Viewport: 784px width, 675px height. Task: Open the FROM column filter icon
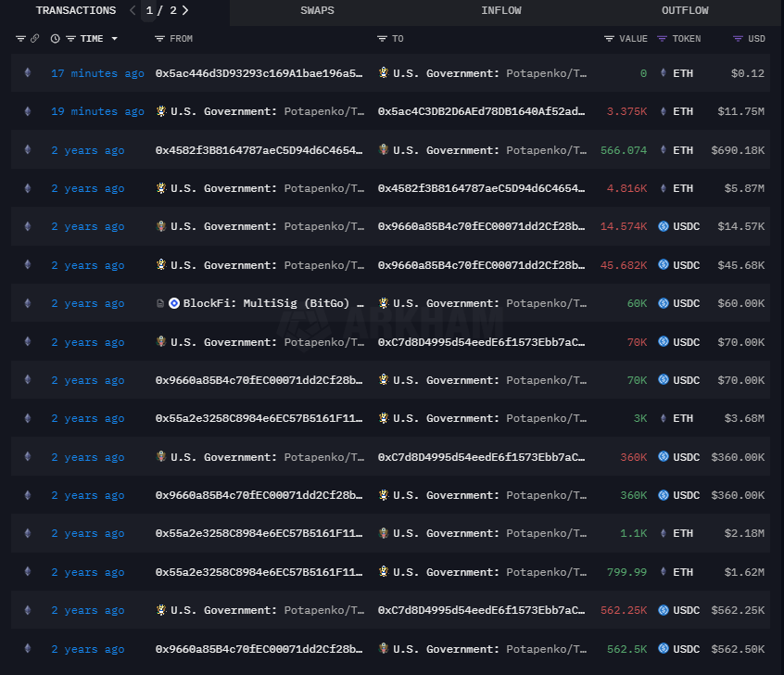point(160,39)
